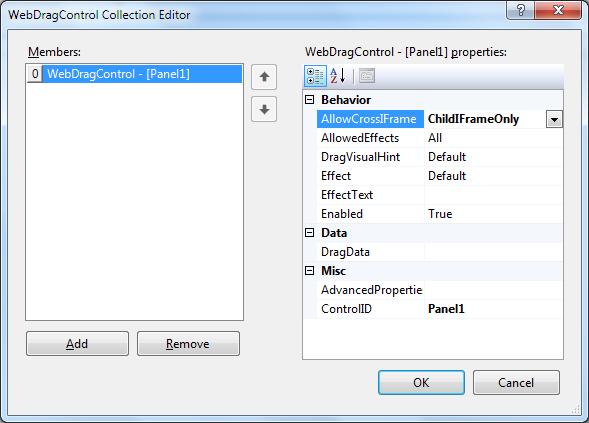Image resolution: width=589 pixels, height=423 pixels.
Task: Close the Collection Editor dialog
Action: (558, 10)
